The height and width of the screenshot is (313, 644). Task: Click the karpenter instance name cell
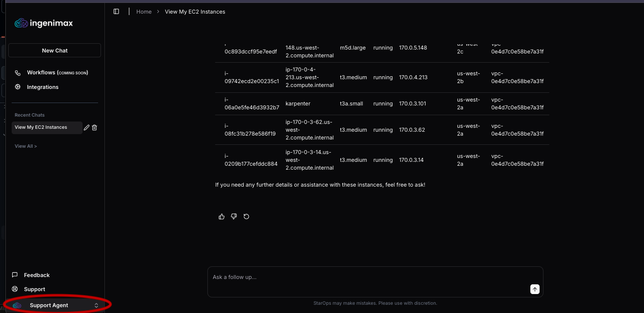pyautogui.click(x=298, y=104)
